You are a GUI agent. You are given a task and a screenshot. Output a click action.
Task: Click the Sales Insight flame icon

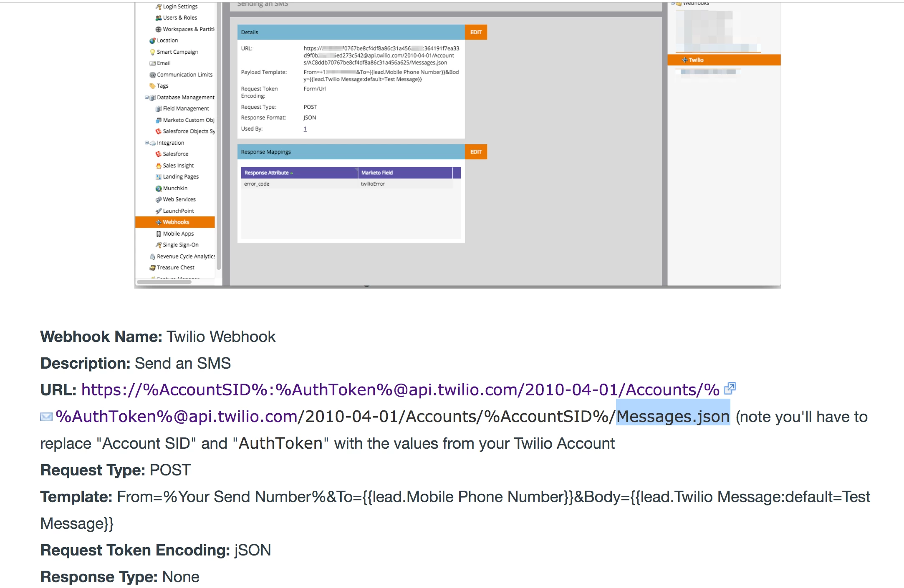point(159,166)
